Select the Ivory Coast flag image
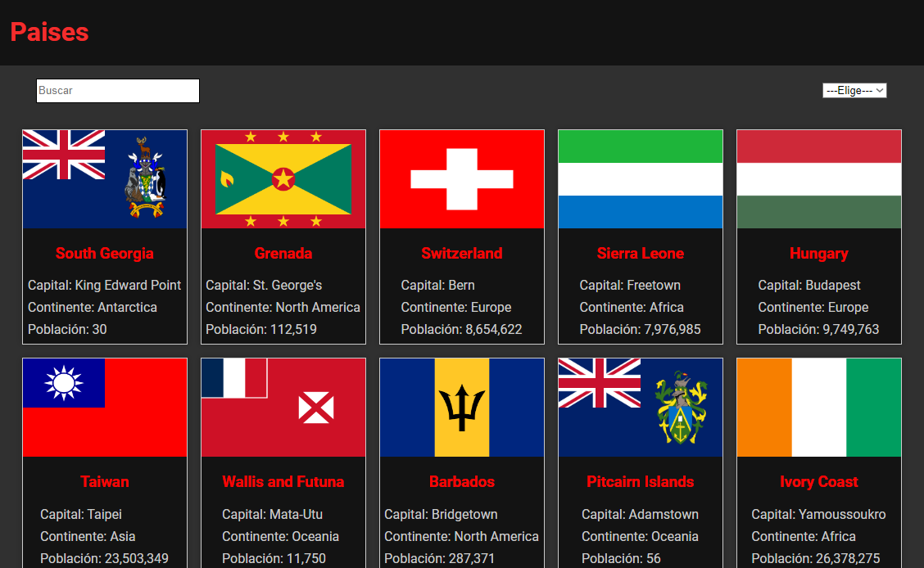This screenshot has height=568, width=924. click(819, 408)
